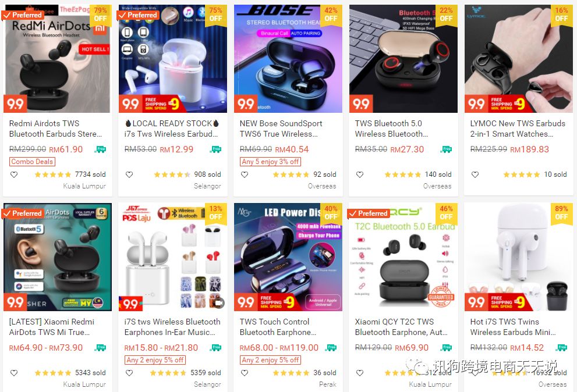
Task: Favorite the i7S tws Wireless Bluetooth Earphones
Action: click(129, 373)
